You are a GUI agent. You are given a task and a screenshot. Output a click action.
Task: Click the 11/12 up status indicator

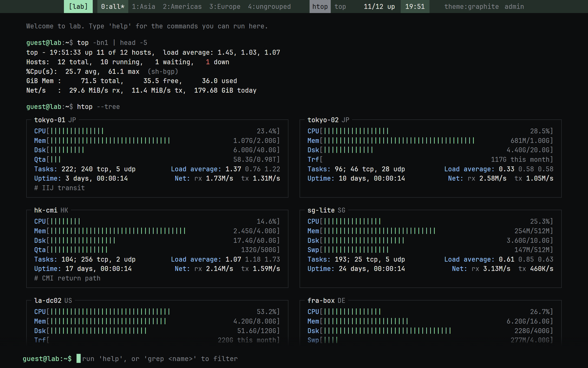379,6
